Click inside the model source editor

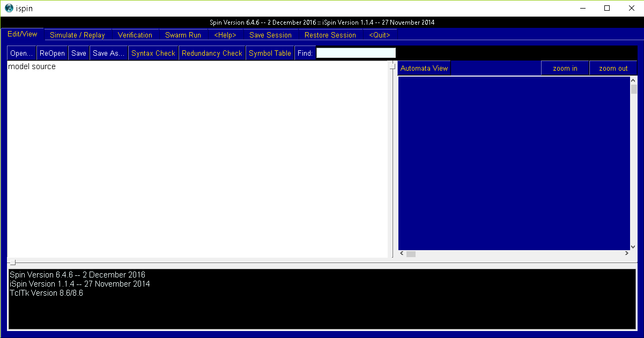[197, 160]
